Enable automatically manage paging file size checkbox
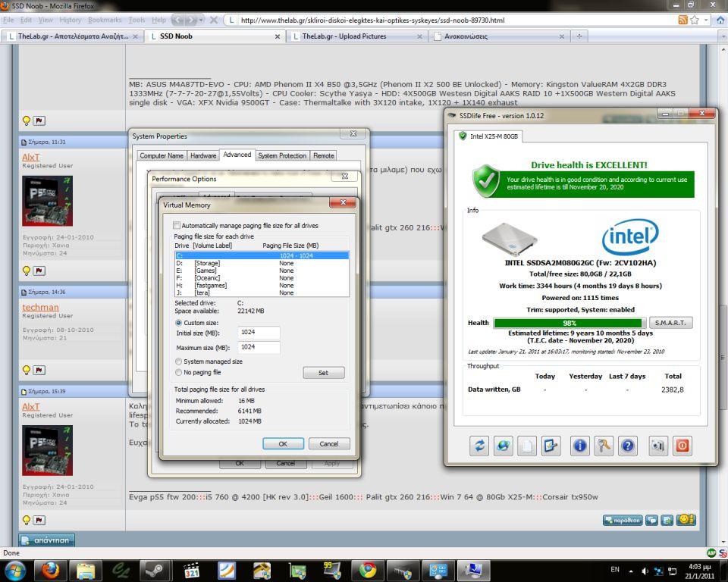The height and width of the screenshot is (582, 728). pyautogui.click(x=177, y=226)
